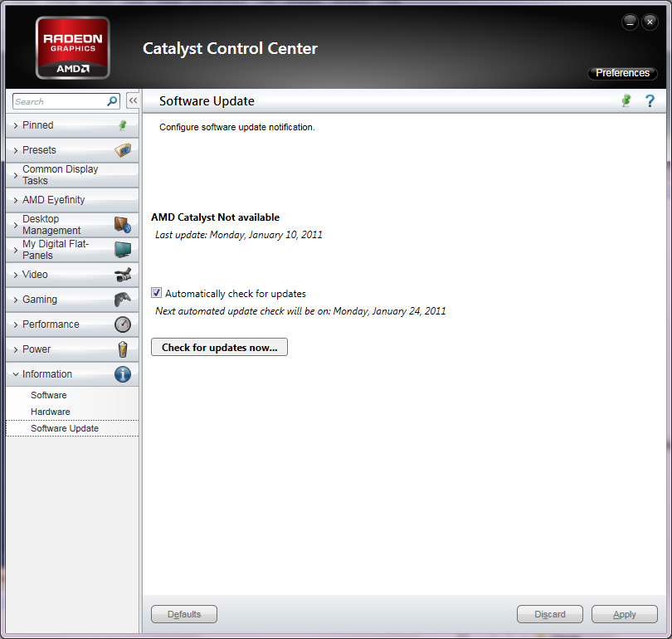This screenshot has height=639, width=672.
Task: Open the Software item under Information
Action: point(48,395)
